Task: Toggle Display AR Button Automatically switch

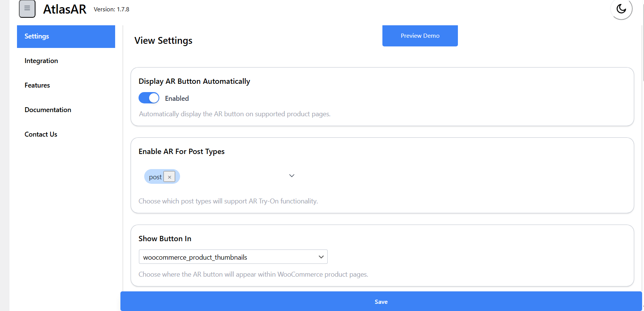Action: [x=149, y=98]
